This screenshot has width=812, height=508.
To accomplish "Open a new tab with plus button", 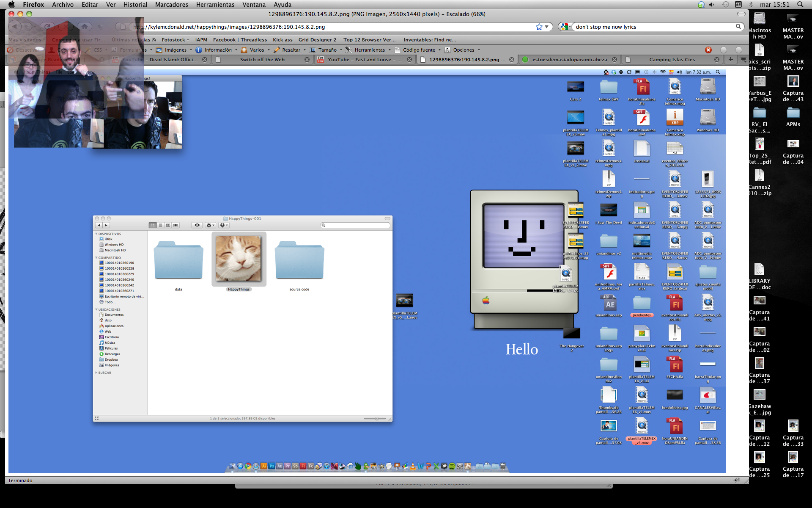I will (x=730, y=59).
